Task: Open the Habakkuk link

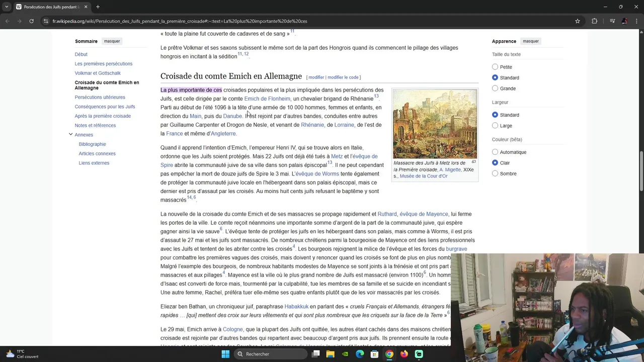Action: pos(296,307)
